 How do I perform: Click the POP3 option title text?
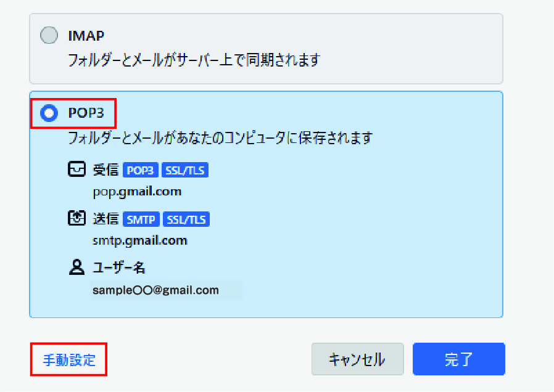(86, 113)
